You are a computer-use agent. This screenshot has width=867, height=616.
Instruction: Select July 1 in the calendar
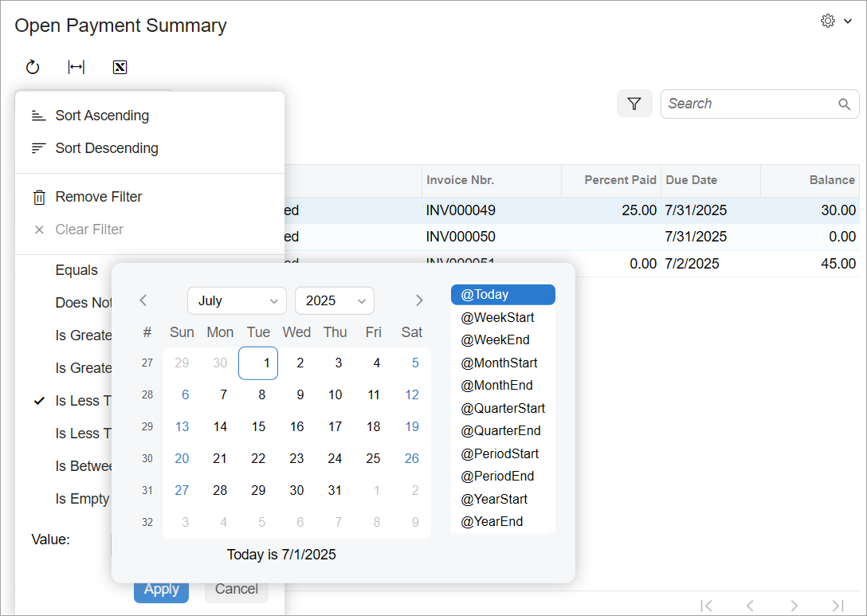(258, 363)
